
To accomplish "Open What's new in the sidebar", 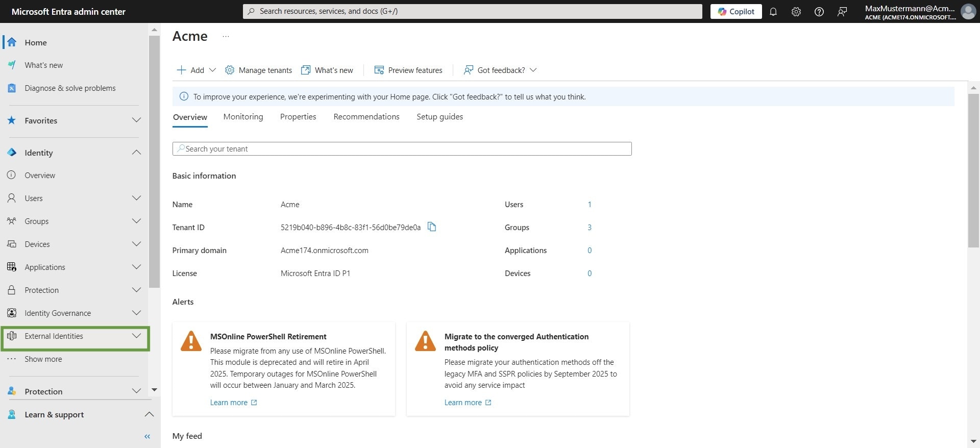I will (43, 65).
